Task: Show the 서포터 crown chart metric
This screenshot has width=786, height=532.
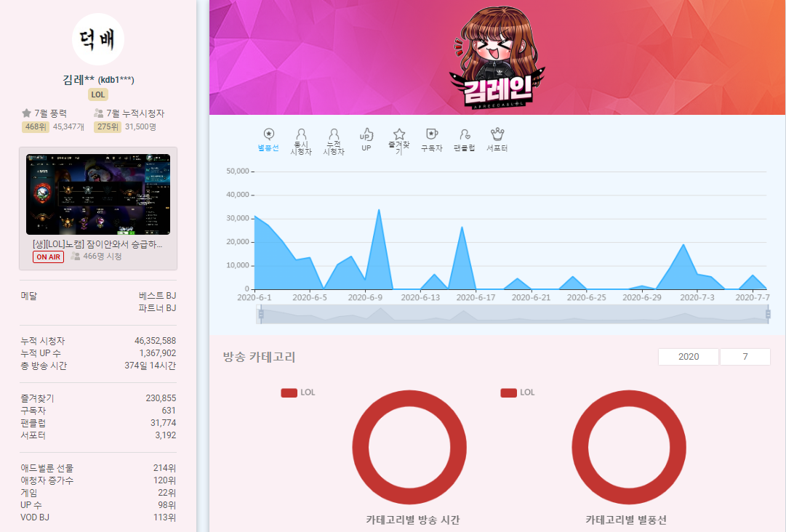Action: [x=497, y=140]
